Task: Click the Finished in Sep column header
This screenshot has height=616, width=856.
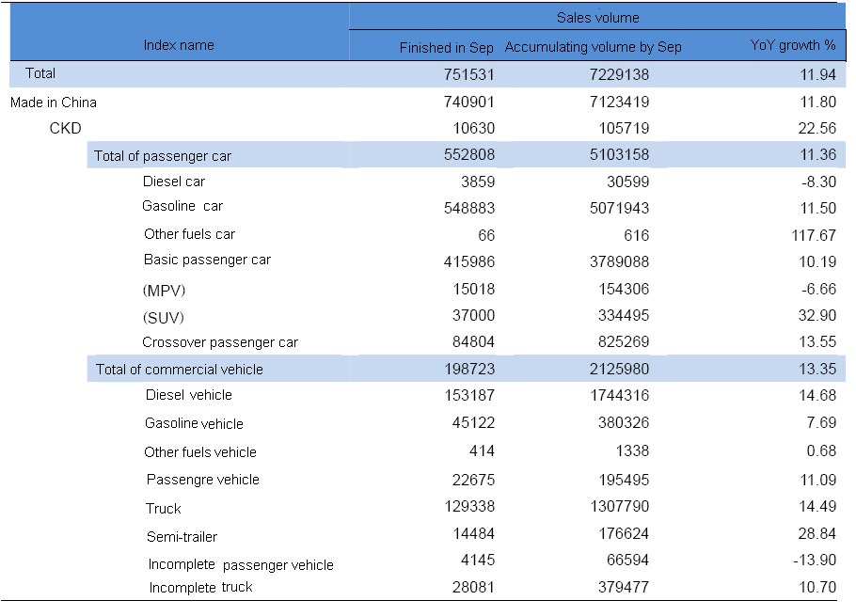Action: (447, 47)
